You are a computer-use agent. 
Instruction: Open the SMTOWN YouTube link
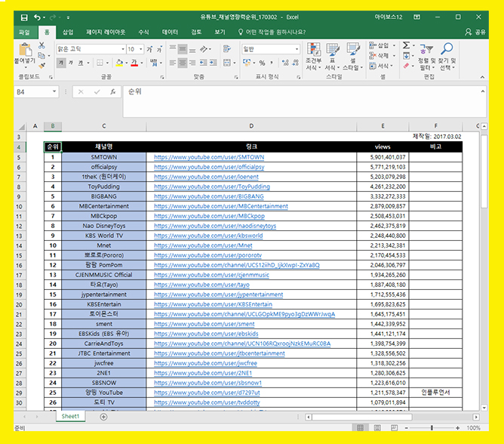[x=209, y=157]
